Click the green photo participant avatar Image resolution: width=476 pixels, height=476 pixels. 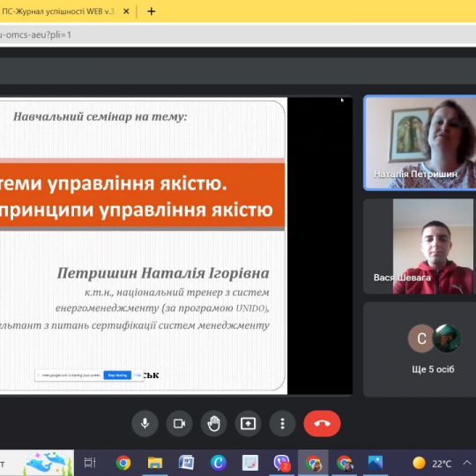(x=447, y=338)
